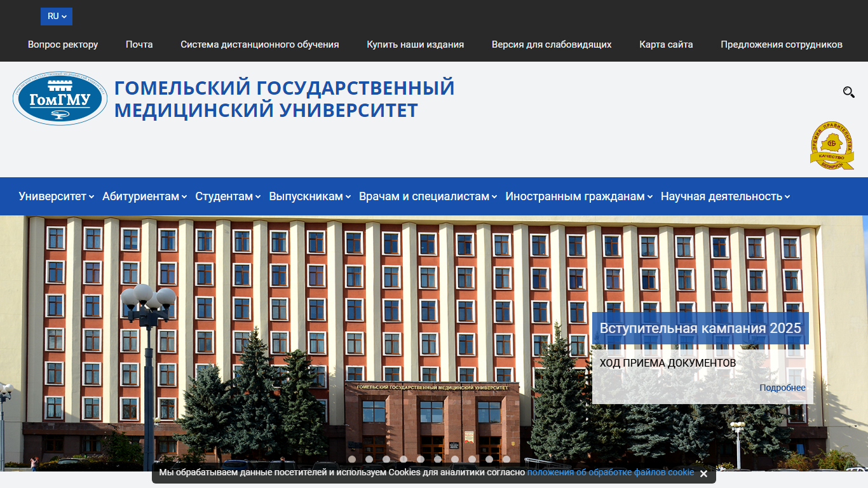Select the last carousel slide dot
This screenshot has width=868, height=488.
pyautogui.click(x=506, y=459)
